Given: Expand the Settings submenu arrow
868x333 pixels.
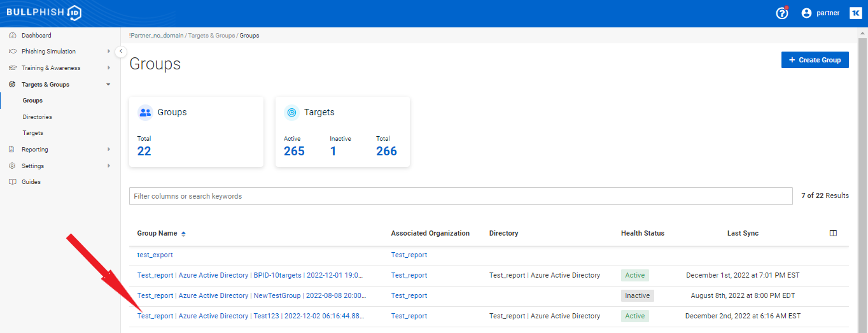Looking at the screenshot, I should pos(109,166).
